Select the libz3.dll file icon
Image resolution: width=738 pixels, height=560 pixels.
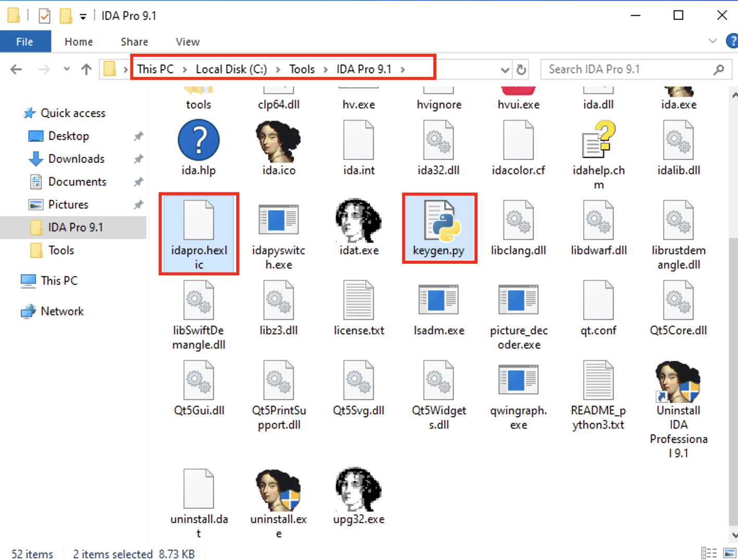tap(278, 300)
